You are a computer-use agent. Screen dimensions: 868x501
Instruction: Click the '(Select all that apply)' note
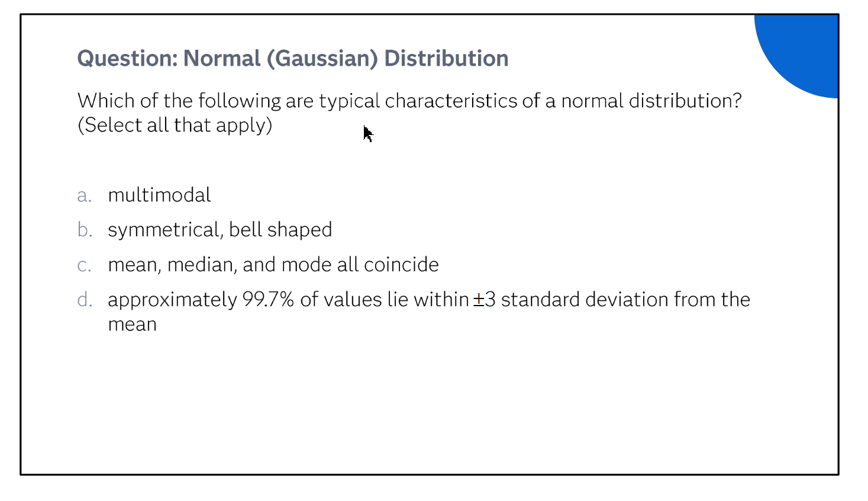coord(175,126)
